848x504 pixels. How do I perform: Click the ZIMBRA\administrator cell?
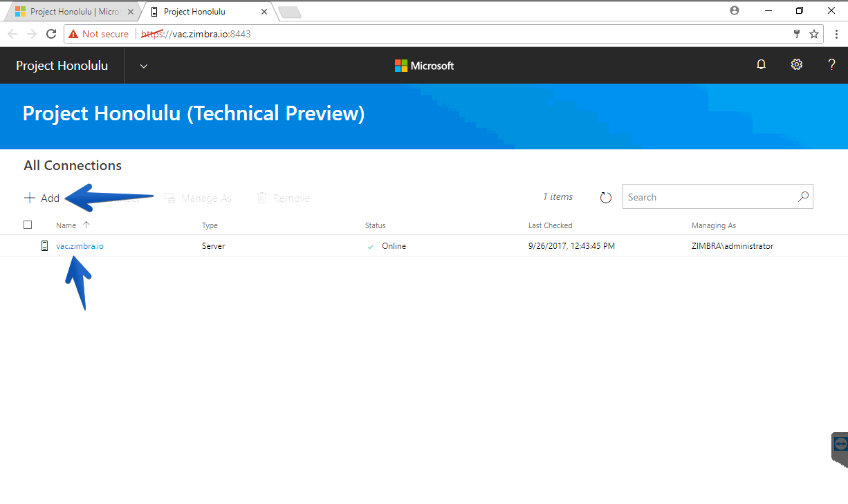[x=732, y=246]
